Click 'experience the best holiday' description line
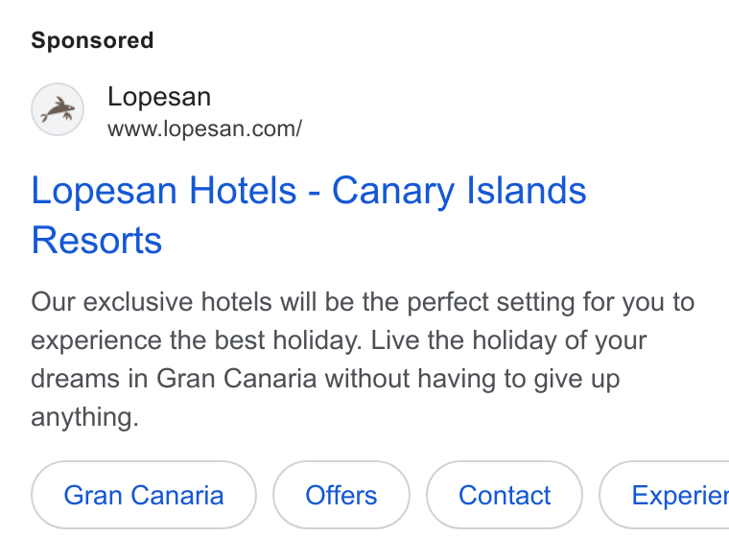The image size is (729, 560). click(197, 340)
